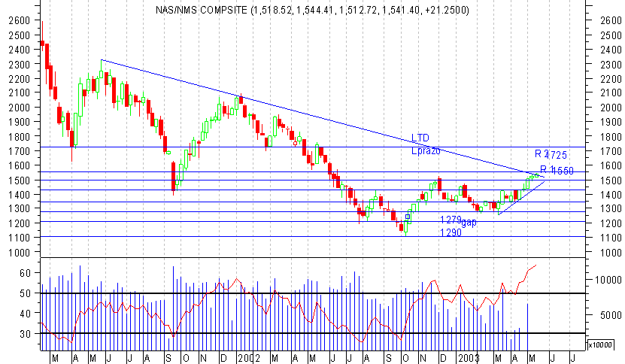
Task: Click 50 on the indicator scale
Action: [25, 293]
